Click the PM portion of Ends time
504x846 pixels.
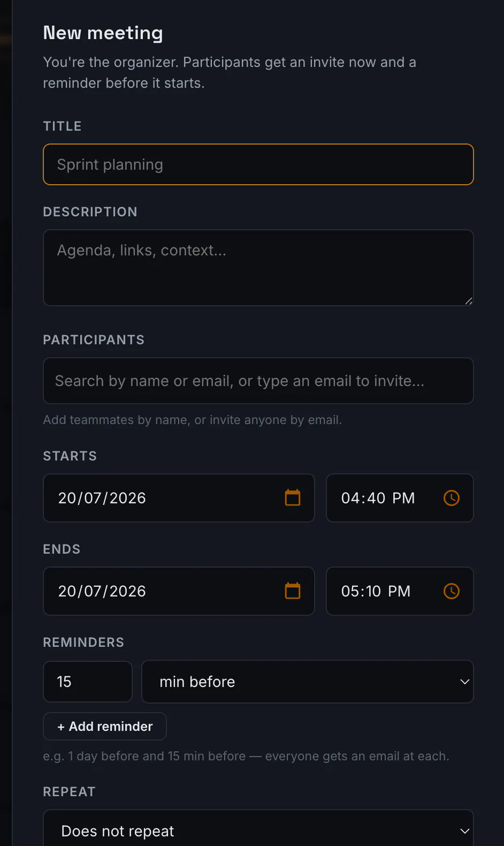[399, 591]
